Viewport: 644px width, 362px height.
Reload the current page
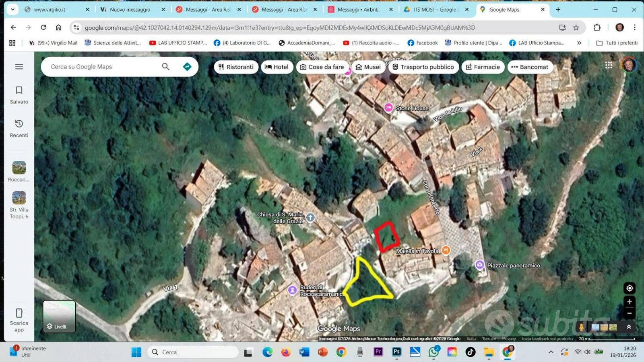pyautogui.click(x=43, y=27)
